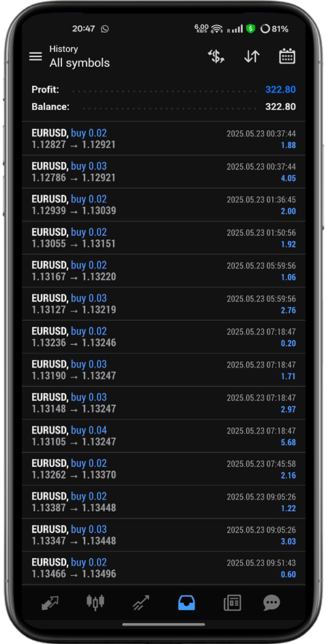
Task: Tap the currency symbol filter icon
Action: point(216,57)
